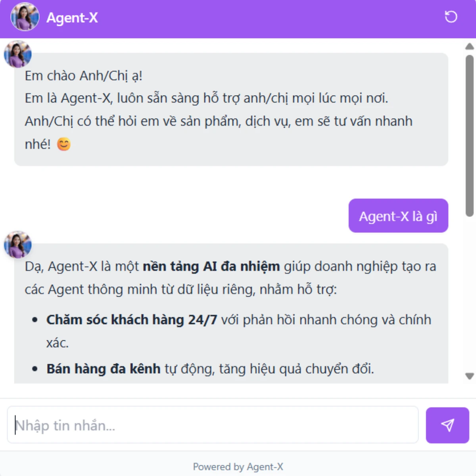Click the "Bán hàng đa kênh" bullet
Screen dimensions: 476x476
click(104, 369)
